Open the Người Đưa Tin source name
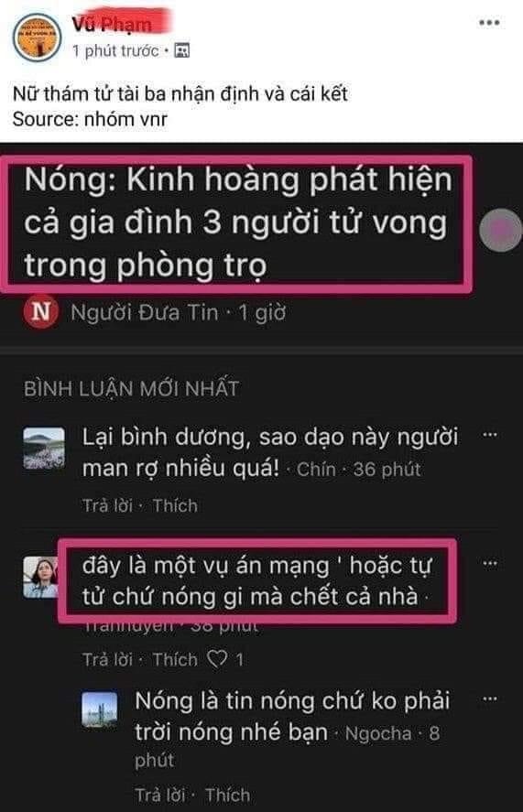 click(x=145, y=312)
